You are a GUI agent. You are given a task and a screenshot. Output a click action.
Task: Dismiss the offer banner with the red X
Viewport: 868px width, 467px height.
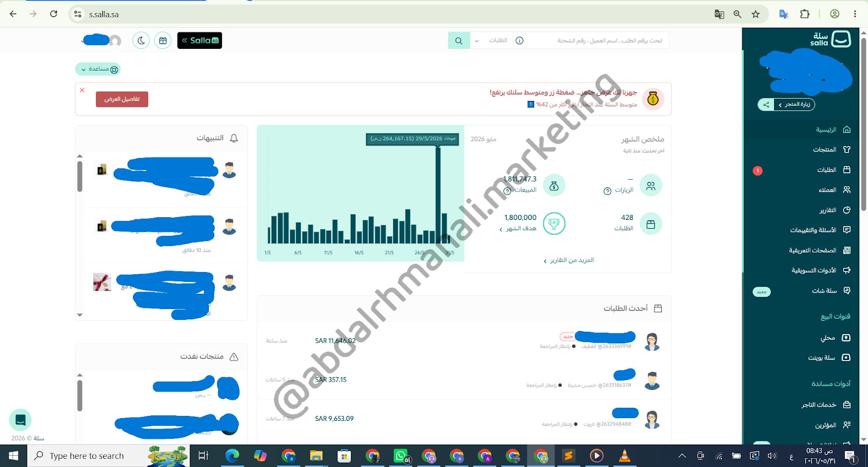point(82,90)
